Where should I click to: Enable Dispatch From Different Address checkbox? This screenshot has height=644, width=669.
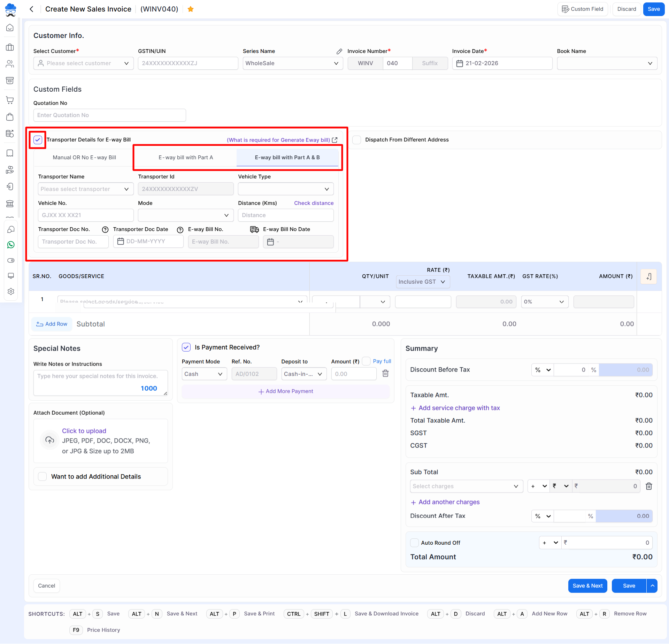pos(356,140)
